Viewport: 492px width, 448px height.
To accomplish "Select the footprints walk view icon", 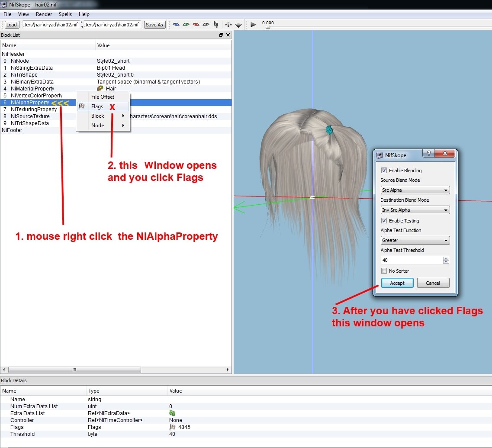I will 216,25.
